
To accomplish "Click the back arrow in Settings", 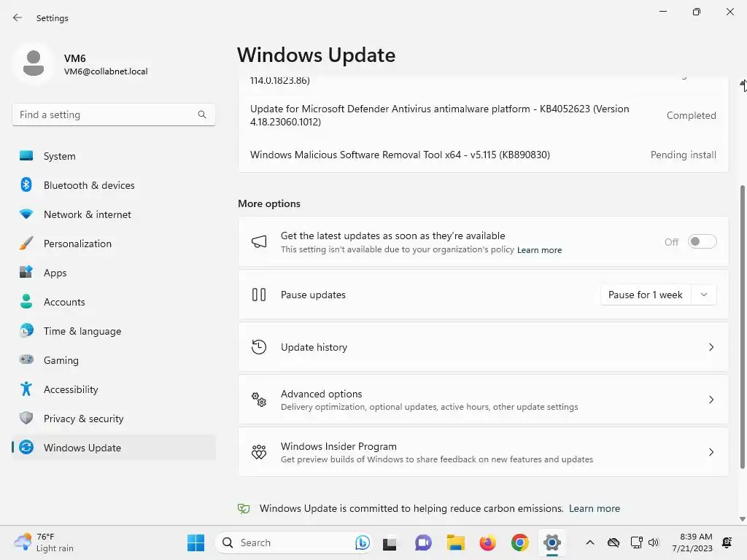I will tap(18, 17).
